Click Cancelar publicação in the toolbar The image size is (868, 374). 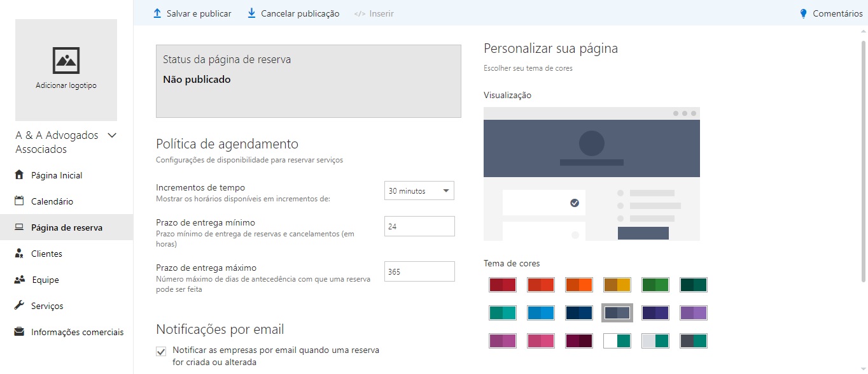point(292,13)
